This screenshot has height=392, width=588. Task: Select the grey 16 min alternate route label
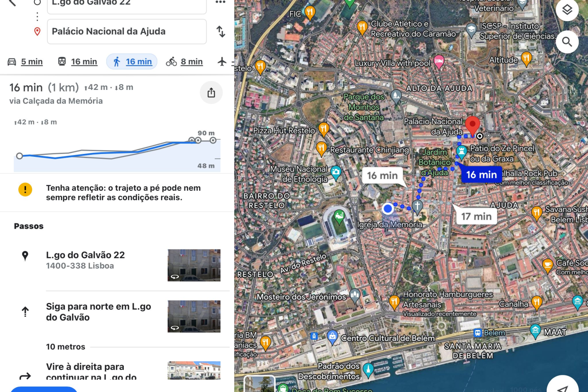tap(382, 176)
